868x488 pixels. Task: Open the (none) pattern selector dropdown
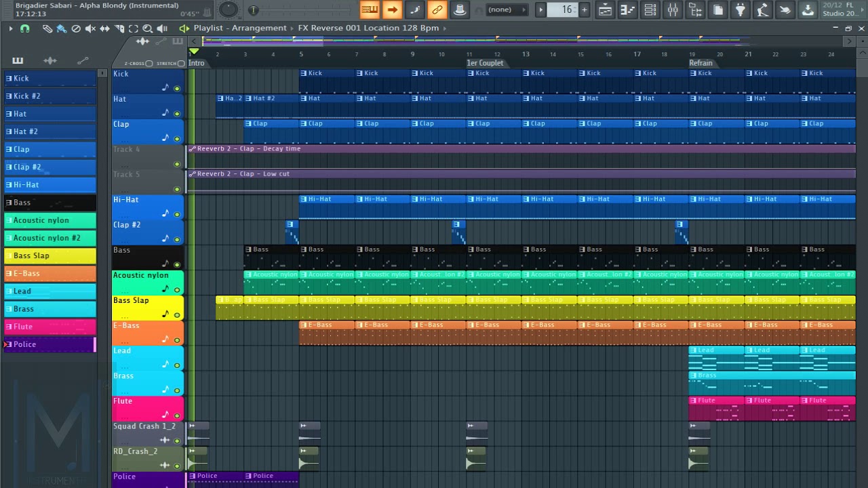click(x=508, y=9)
